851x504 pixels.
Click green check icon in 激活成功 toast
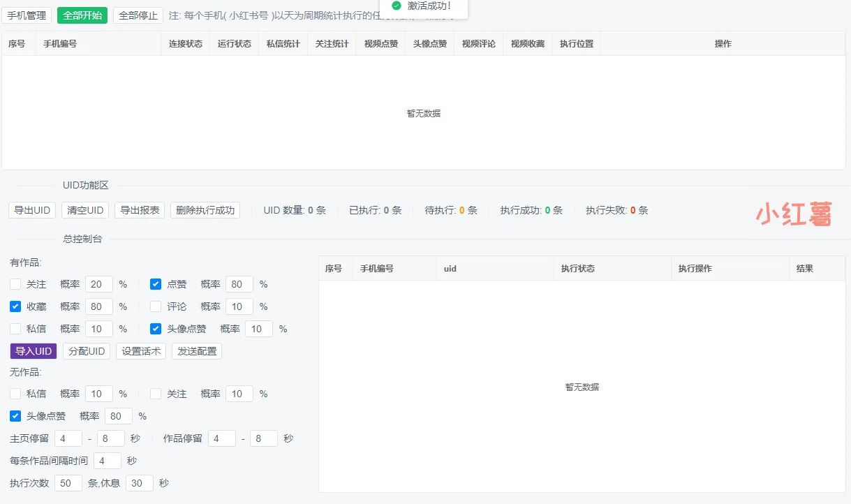click(397, 6)
